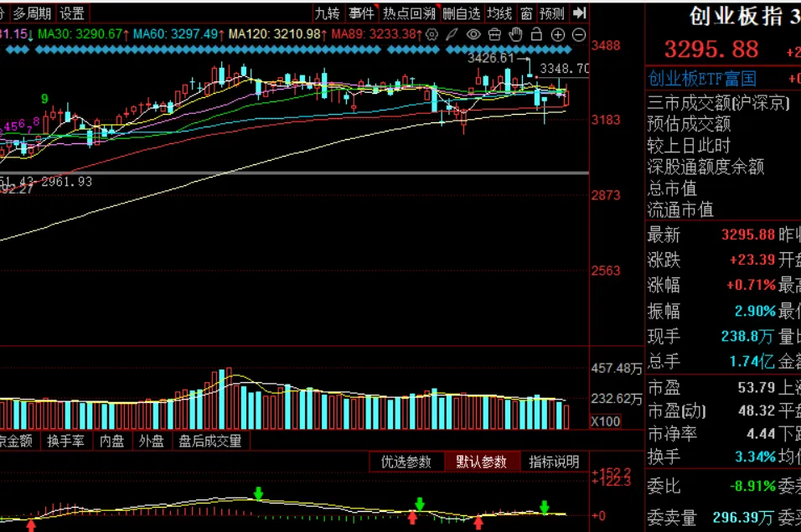The image size is (801, 532).
Task: Click the 委比 -8.91% value
Action: click(x=753, y=486)
